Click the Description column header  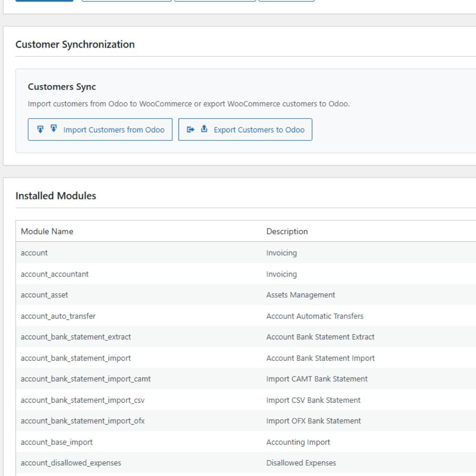[287, 231]
